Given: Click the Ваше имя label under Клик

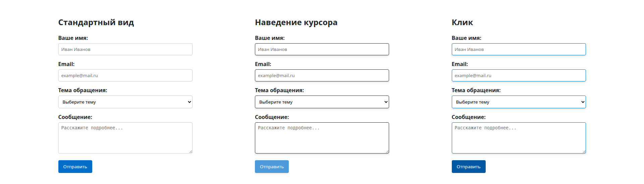Looking at the screenshot, I should pos(466,38).
